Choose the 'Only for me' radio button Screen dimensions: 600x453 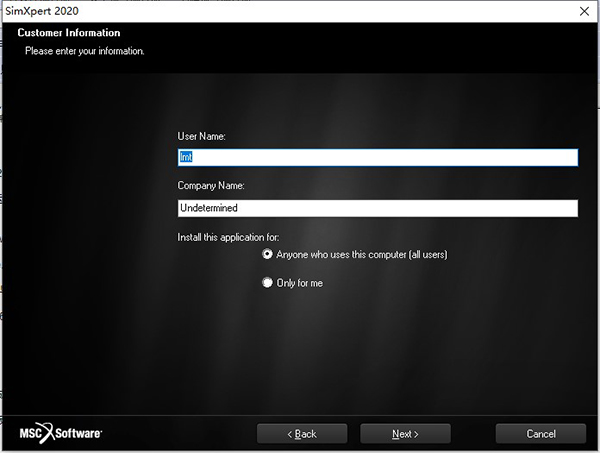[267, 283]
